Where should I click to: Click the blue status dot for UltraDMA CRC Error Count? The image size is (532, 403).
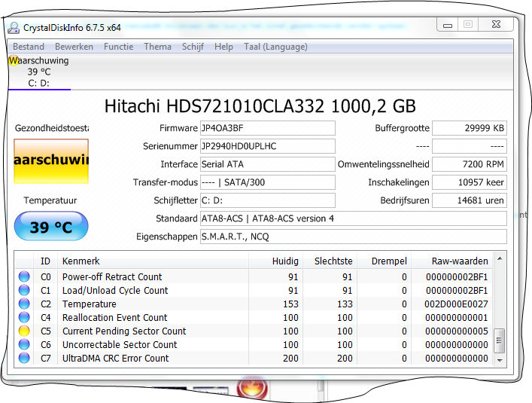click(24, 358)
